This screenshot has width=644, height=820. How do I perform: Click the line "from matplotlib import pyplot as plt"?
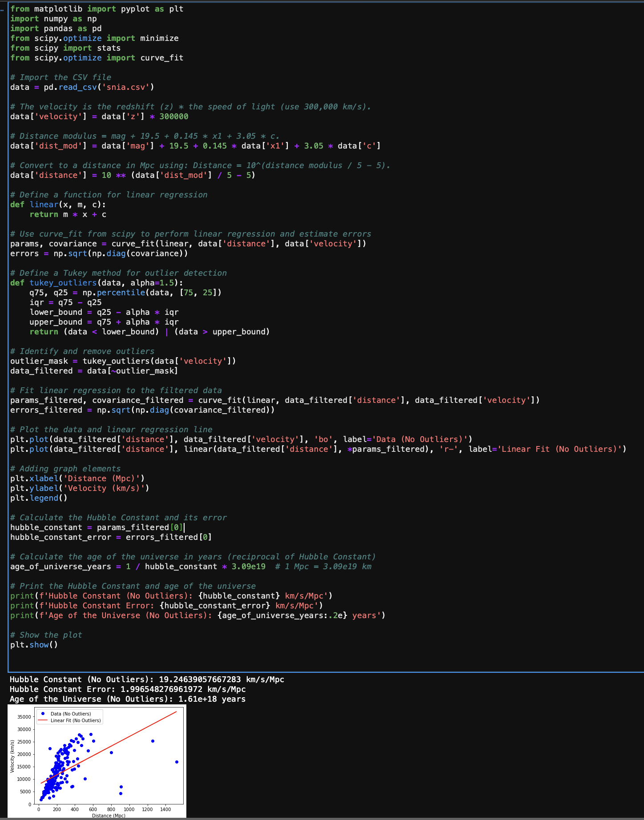click(97, 9)
